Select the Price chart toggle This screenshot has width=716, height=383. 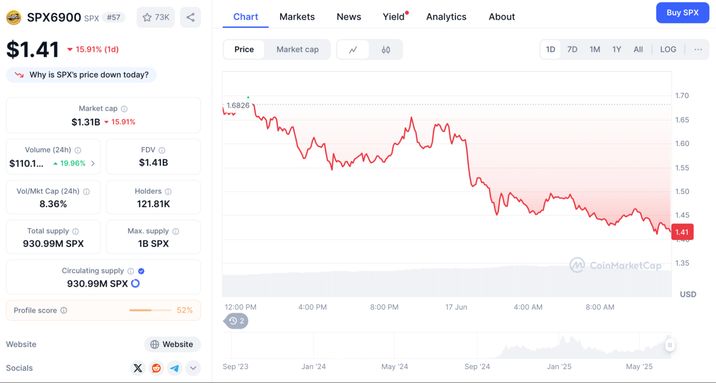point(244,50)
